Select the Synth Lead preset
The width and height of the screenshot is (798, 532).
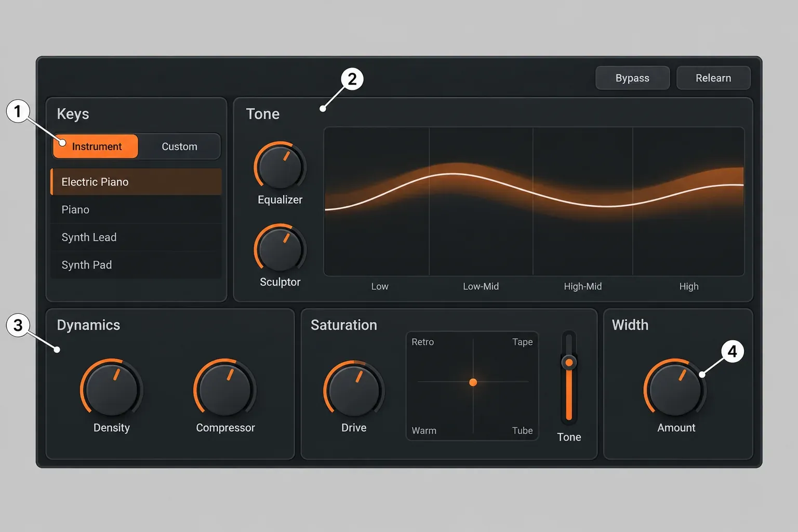tap(136, 237)
